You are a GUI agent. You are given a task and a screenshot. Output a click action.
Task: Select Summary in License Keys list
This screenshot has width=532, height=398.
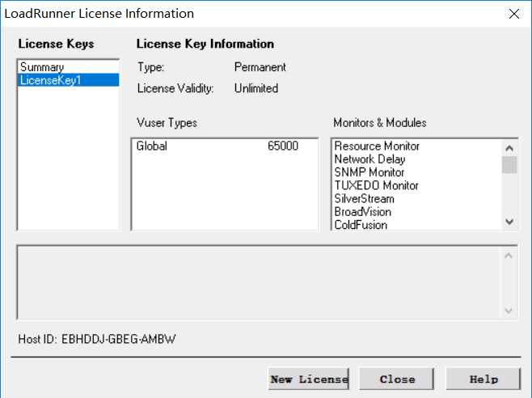[68, 67]
